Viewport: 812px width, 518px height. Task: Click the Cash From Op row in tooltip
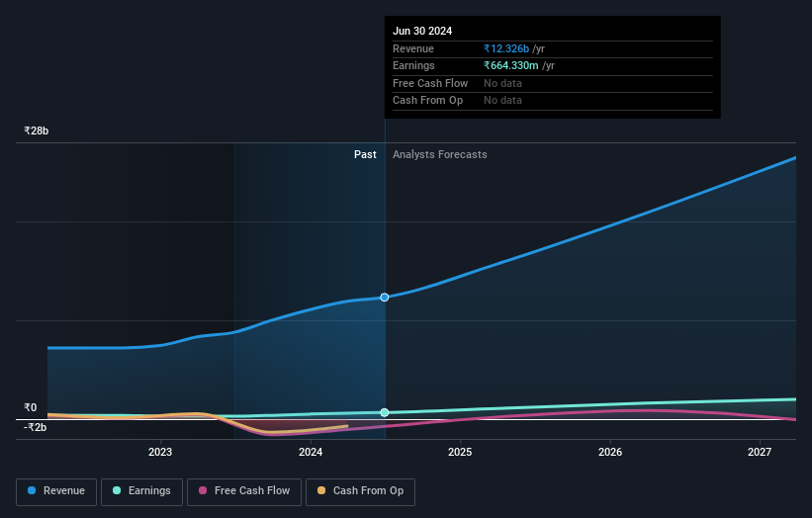(x=553, y=101)
